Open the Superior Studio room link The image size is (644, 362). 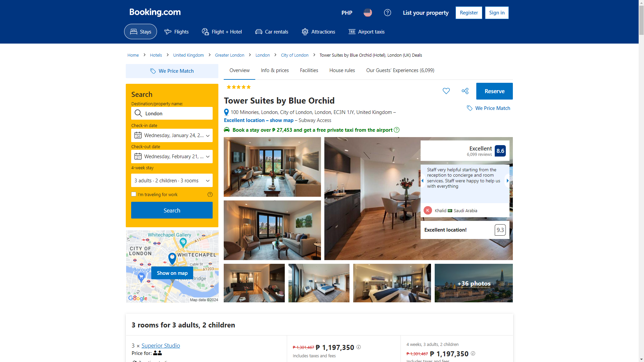pos(161,346)
